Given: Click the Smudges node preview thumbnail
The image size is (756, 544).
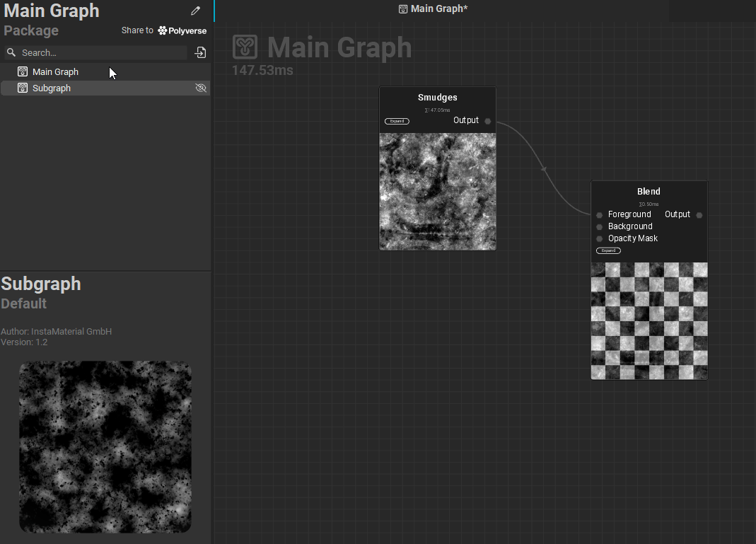Looking at the screenshot, I should click(437, 192).
